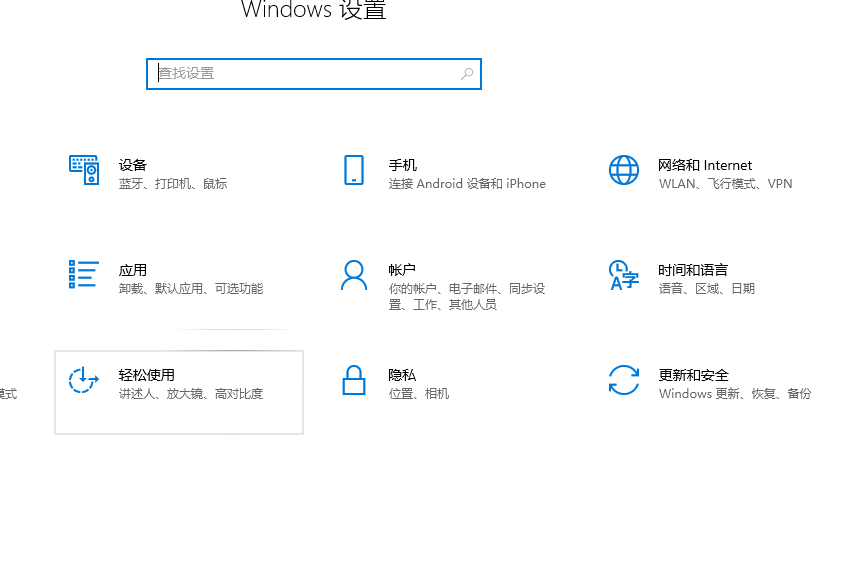
Task: Open the 设备 devices icon
Action: point(84,170)
